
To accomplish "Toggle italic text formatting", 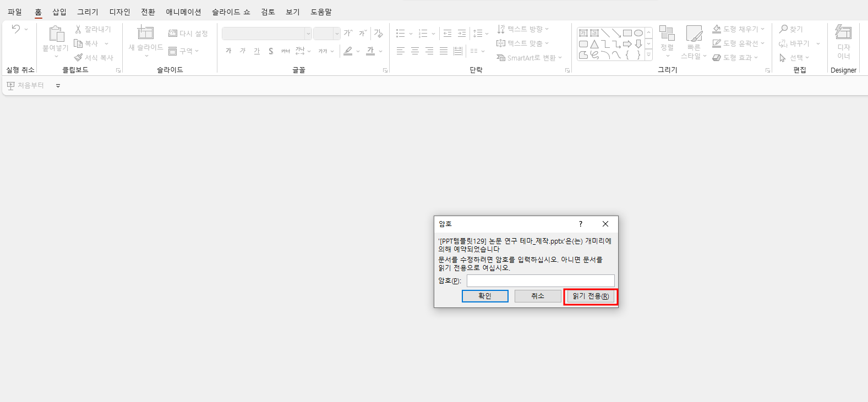I will tap(243, 51).
